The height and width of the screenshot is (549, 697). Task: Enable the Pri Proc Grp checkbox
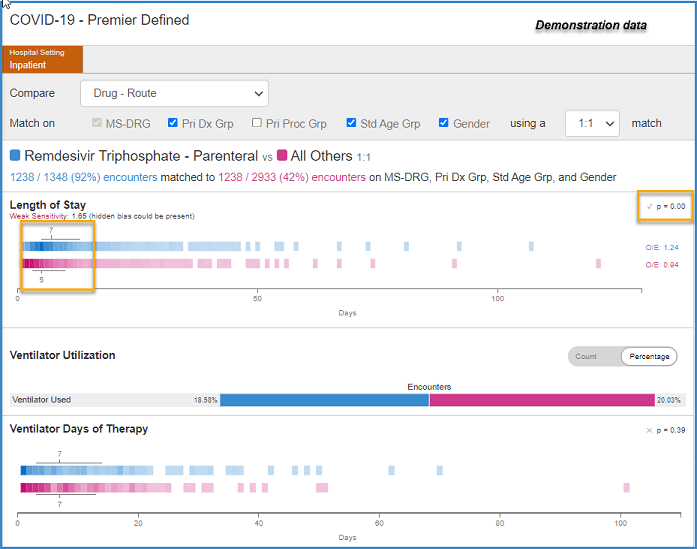pos(256,123)
